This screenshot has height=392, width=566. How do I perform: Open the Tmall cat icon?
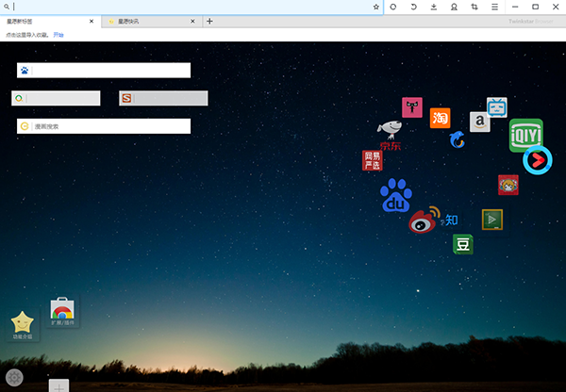[412, 107]
